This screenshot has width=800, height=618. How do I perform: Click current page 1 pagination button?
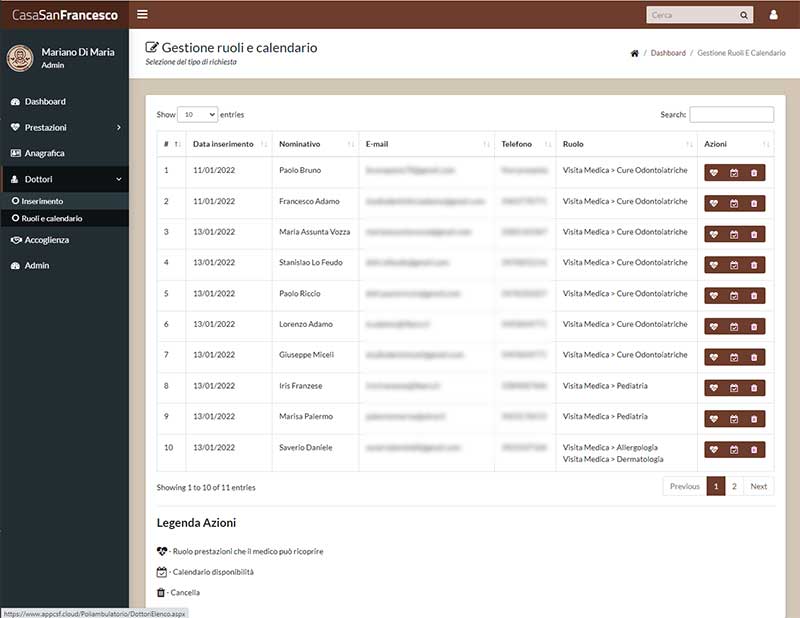click(x=716, y=486)
